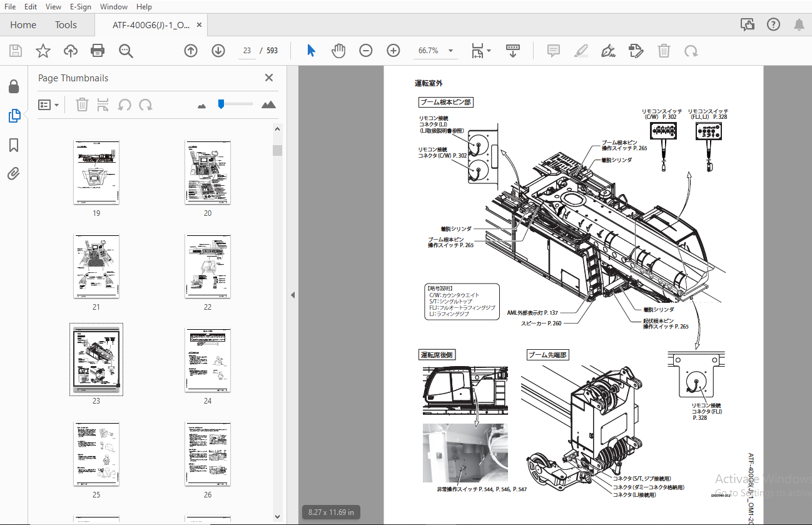Switch to the Home tab
Viewport: 812px width, 525px height.
pos(23,25)
